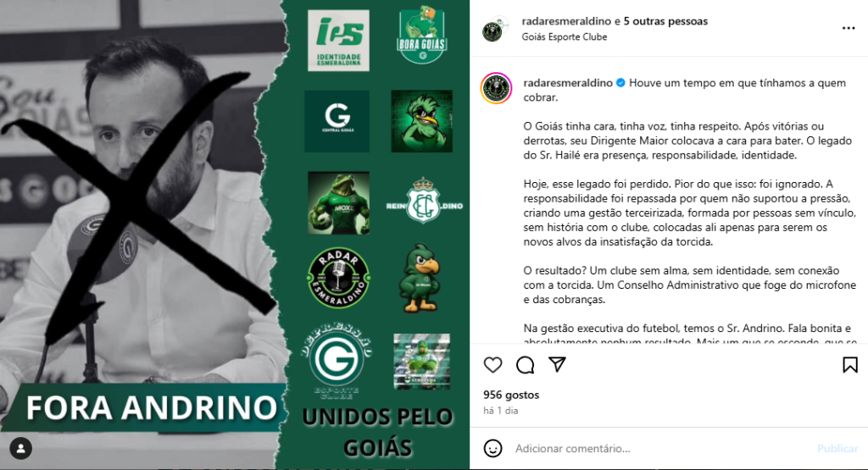Open radaresmeraldino username in the caption
The height and width of the screenshot is (470, 868).
click(x=568, y=83)
